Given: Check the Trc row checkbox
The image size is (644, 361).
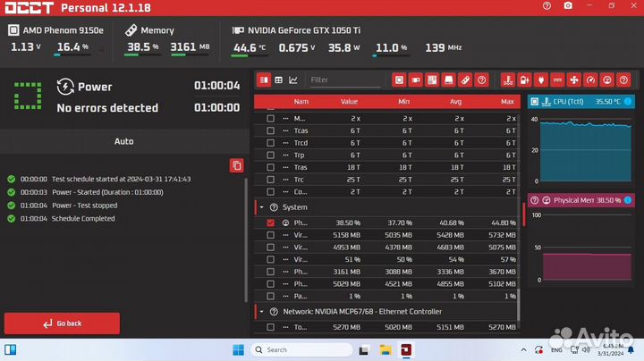Looking at the screenshot, I should [270, 180].
